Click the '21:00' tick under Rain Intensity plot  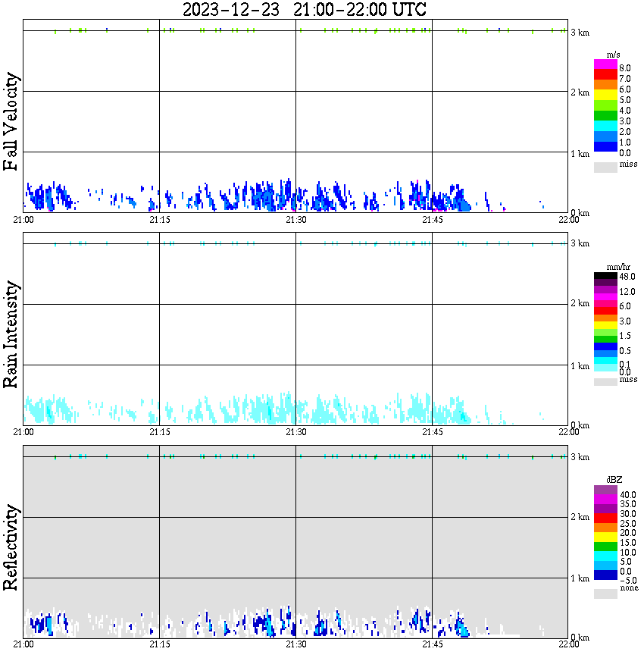pyautogui.click(x=23, y=432)
